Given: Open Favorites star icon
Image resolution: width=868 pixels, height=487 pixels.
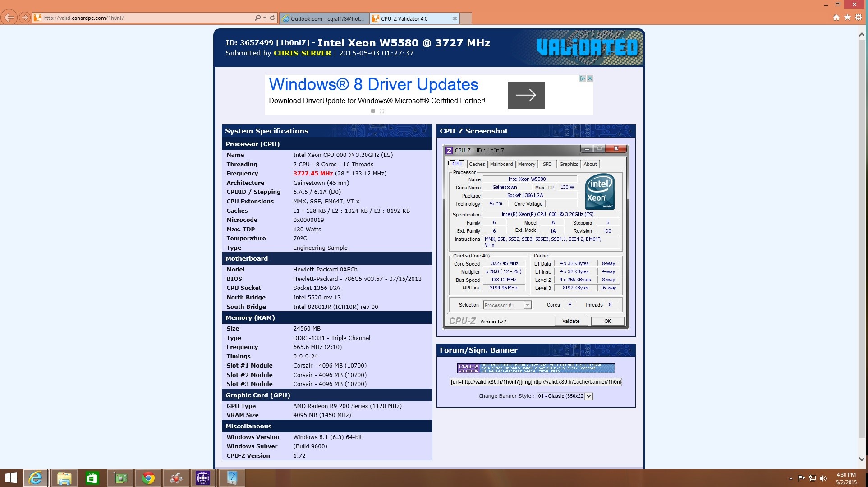Looking at the screenshot, I should point(848,18).
